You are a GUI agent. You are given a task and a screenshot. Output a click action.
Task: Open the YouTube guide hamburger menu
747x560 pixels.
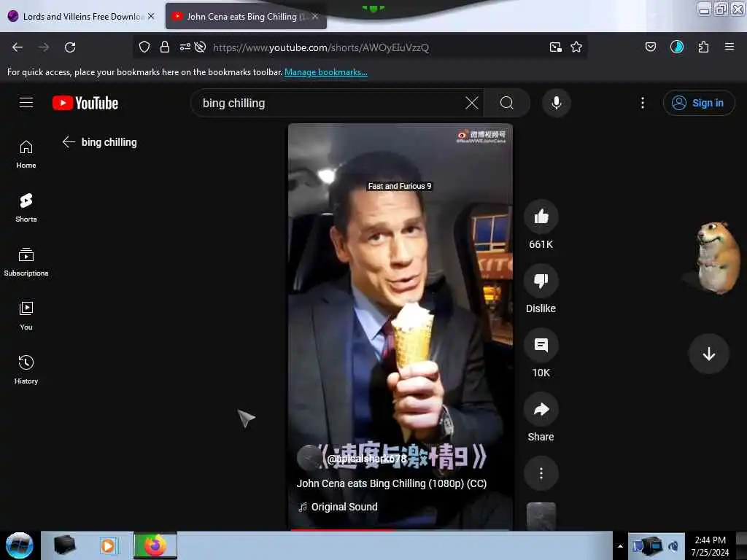[x=26, y=103]
